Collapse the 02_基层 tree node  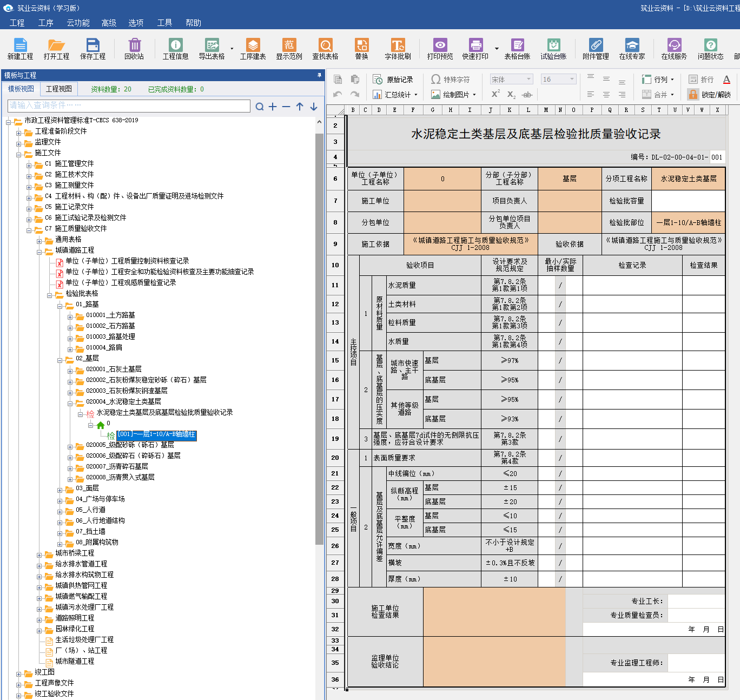click(60, 360)
